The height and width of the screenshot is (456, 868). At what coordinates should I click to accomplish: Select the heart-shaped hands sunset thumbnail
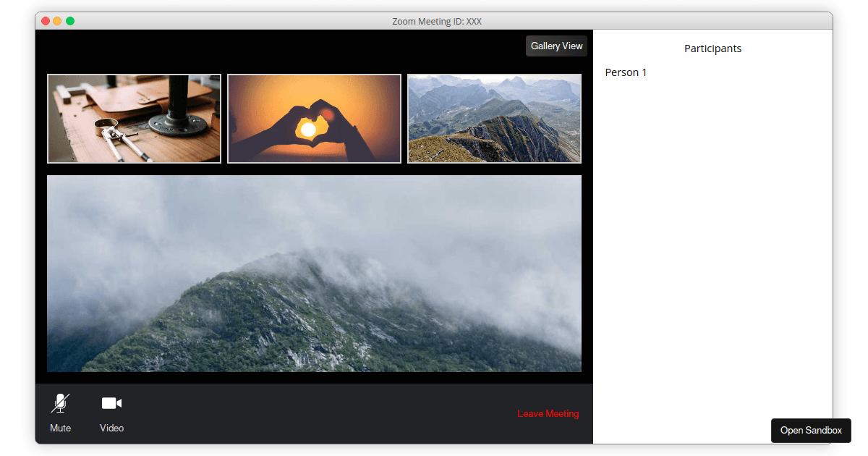point(314,119)
